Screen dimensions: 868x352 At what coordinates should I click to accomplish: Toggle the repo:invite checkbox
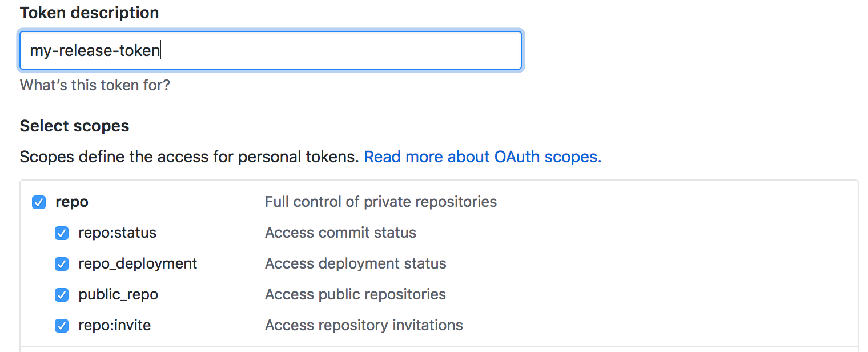tap(62, 326)
